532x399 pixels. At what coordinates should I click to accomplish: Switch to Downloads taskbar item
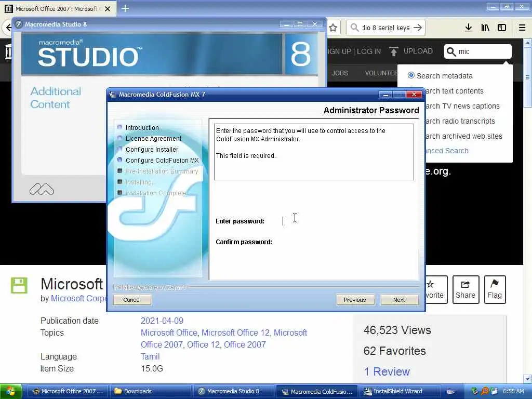(150, 391)
